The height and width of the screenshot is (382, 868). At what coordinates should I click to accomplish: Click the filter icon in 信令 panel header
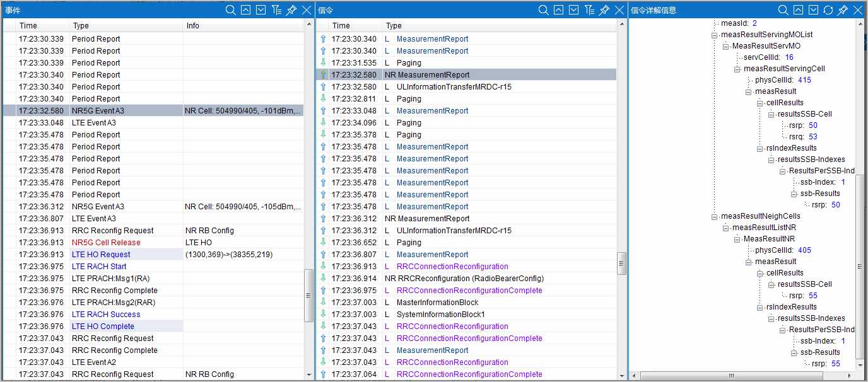point(589,9)
